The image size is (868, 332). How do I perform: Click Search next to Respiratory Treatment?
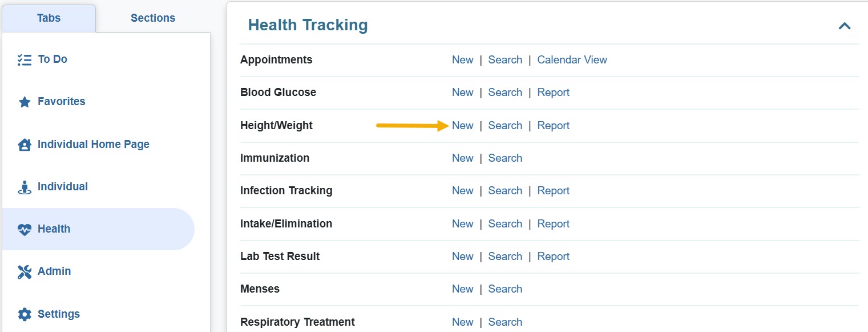pyautogui.click(x=505, y=322)
